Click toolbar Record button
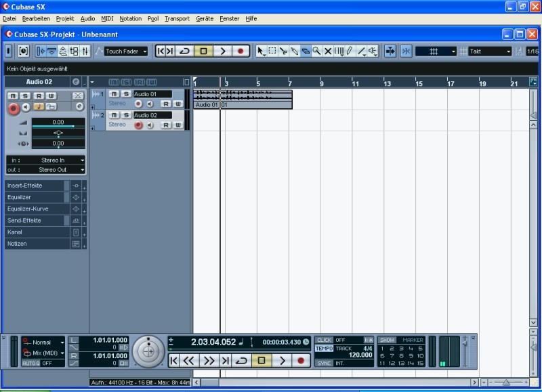 [x=241, y=51]
